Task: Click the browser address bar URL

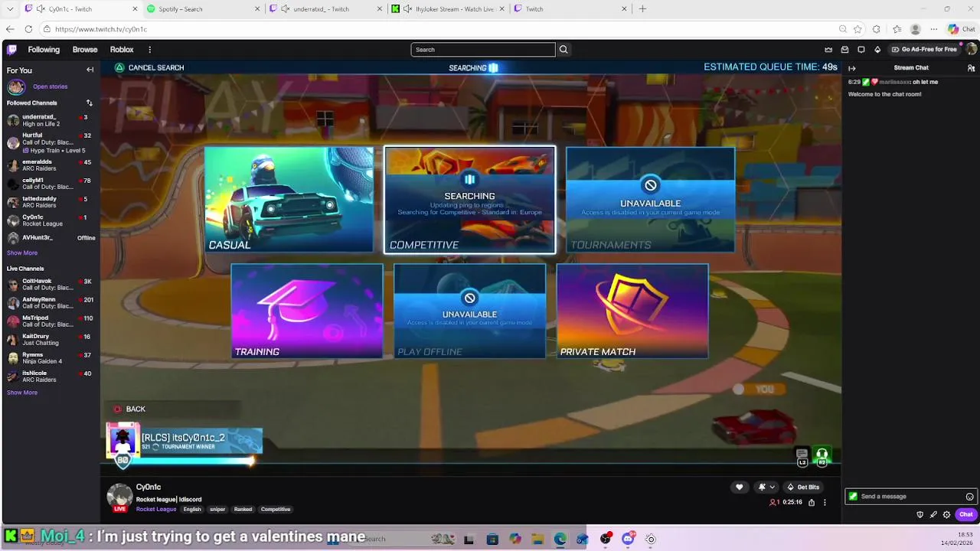Action: (101, 29)
